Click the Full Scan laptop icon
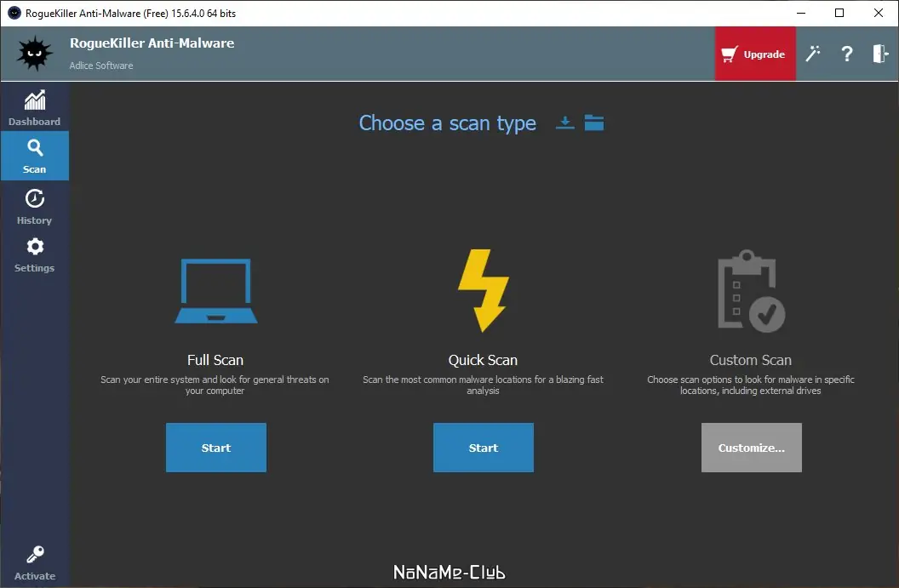 pos(216,291)
